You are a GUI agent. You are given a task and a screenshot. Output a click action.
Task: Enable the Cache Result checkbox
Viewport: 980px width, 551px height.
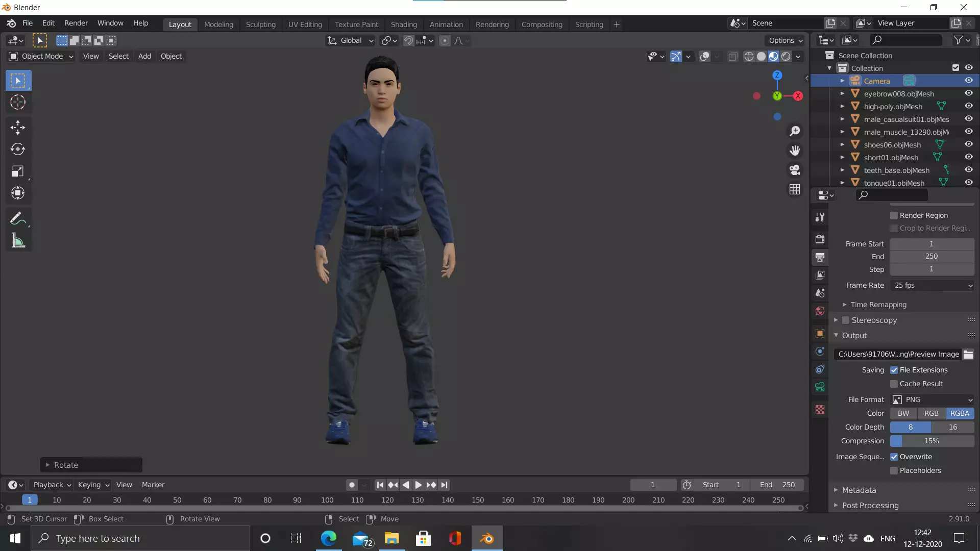[894, 384]
